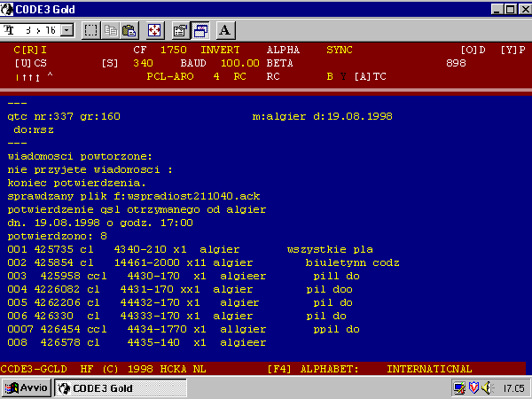532x399 pixels.
Task: Click the Paste clipboard icon
Action: (129, 29)
